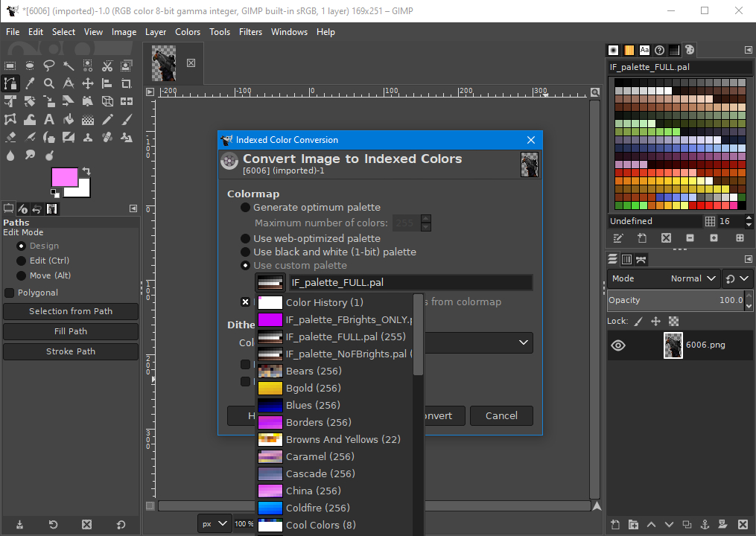Screen dimensions: 756x536
Task: Select the Eraser tool
Action: pos(10,138)
